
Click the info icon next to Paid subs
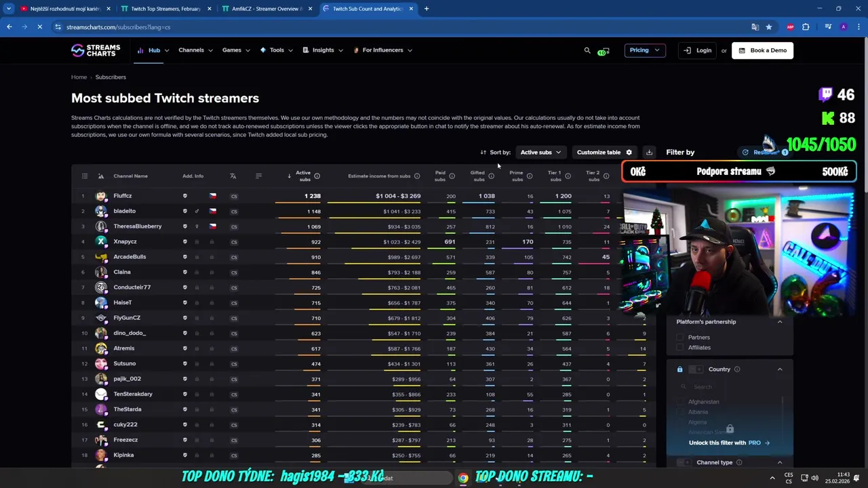tap(452, 176)
